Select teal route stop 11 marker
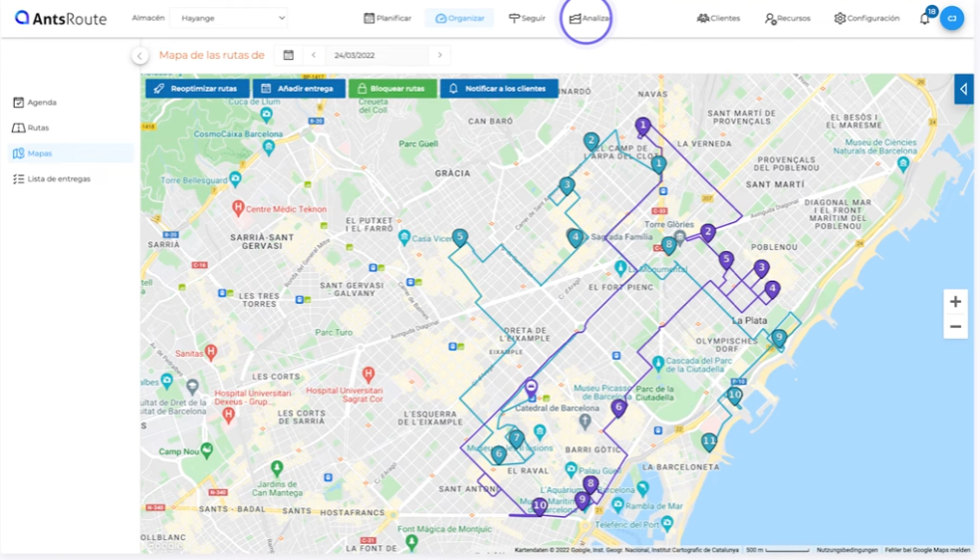 point(709,442)
